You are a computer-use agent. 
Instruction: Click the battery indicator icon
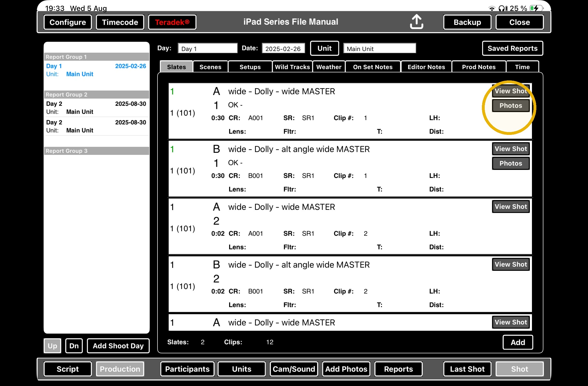tap(537, 8)
